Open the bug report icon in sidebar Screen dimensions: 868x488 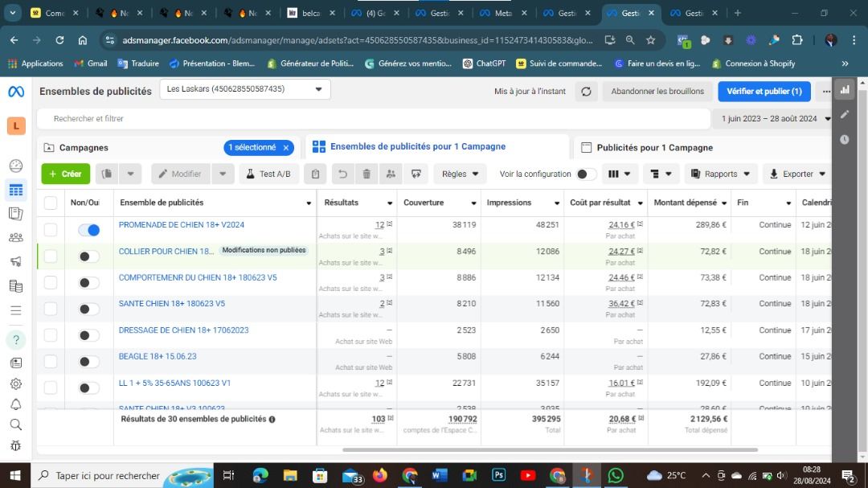coord(16,445)
